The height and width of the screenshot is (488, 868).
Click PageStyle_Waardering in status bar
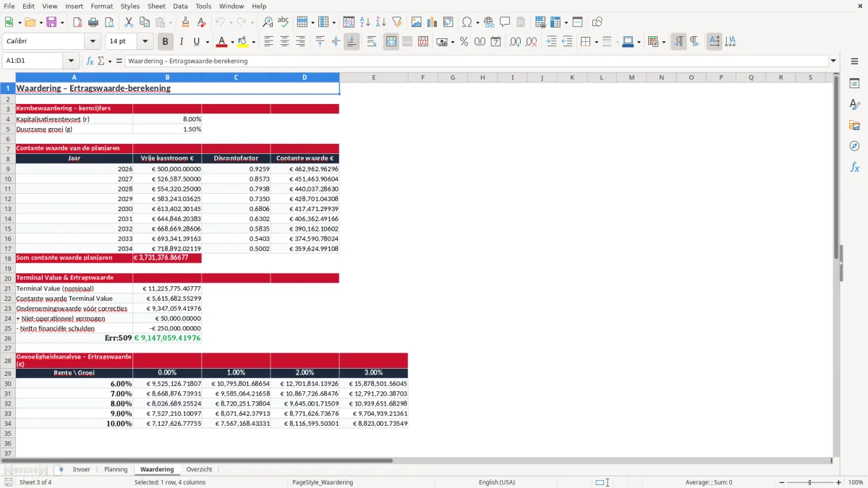tap(323, 482)
